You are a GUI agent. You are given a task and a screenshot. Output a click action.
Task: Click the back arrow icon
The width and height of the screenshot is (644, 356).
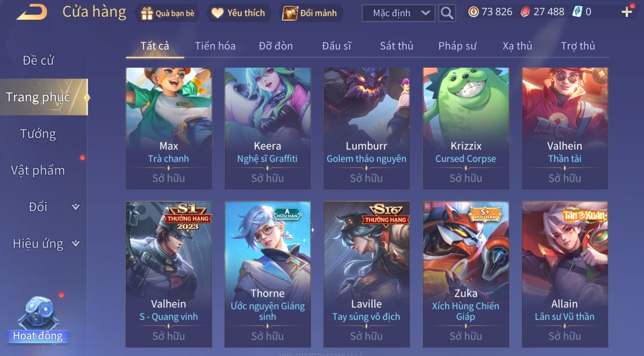[32, 12]
